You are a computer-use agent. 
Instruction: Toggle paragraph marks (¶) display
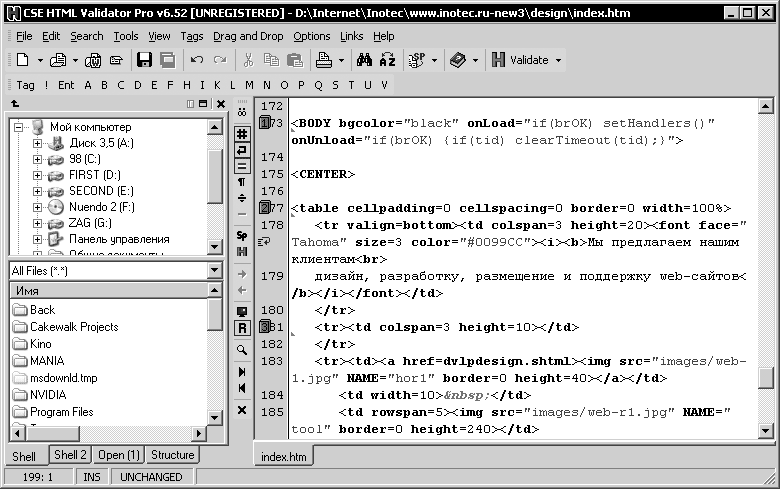[242, 182]
